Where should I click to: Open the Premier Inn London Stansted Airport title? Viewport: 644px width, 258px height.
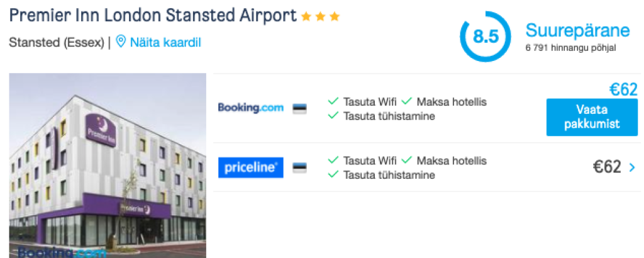tap(152, 16)
